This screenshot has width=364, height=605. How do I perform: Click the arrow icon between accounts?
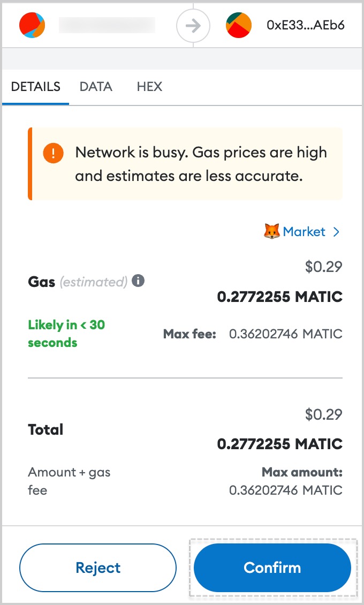click(193, 26)
